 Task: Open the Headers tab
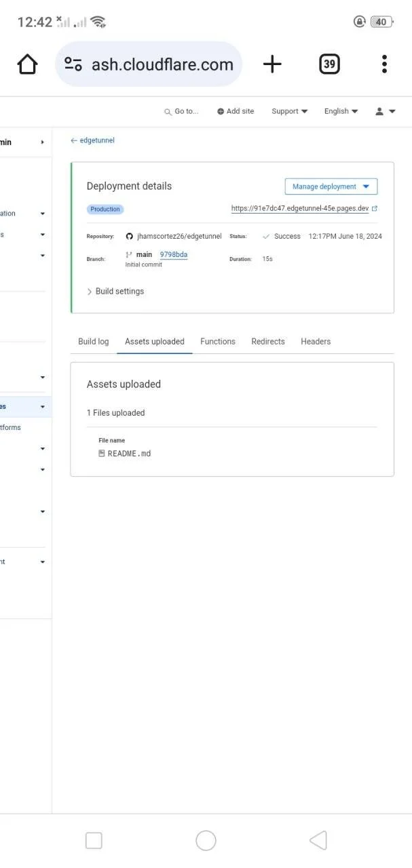click(x=316, y=342)
